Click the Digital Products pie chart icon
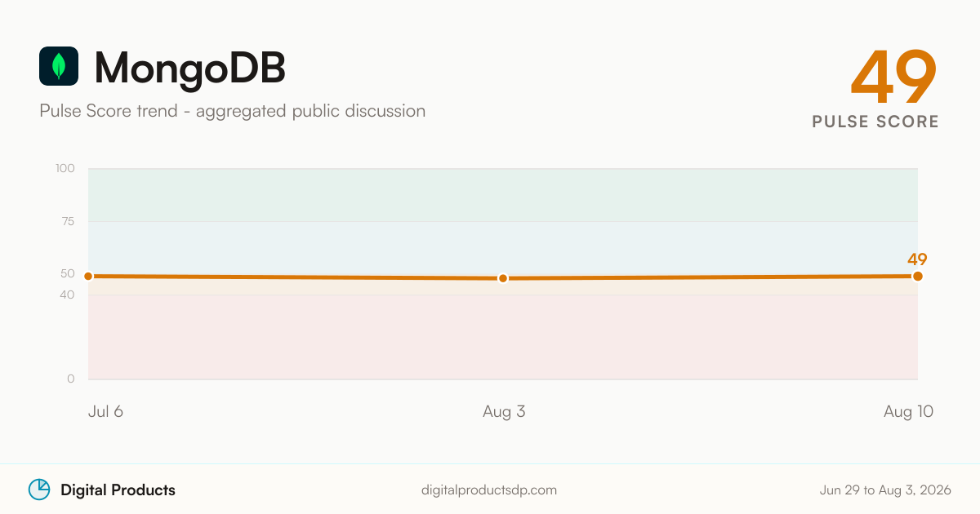The height and width of the screenshot is (514, 980). 39,490
